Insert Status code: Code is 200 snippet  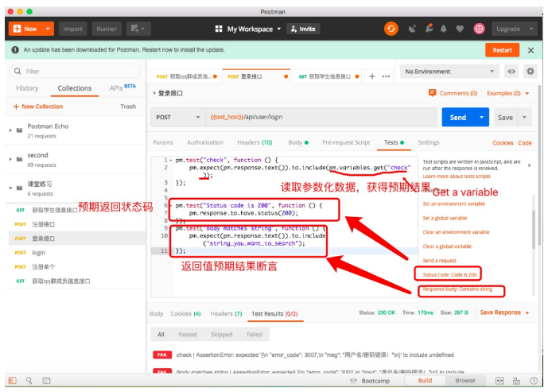tap(449, 274)
